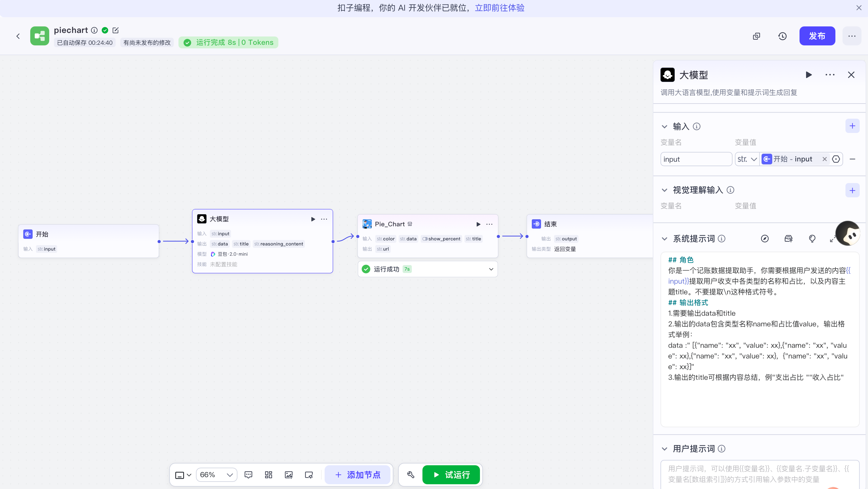Image resolution: width=868 pixels, height=489 pixels.
Task: Open the top-right more options menu
Action: click(852, 36)
